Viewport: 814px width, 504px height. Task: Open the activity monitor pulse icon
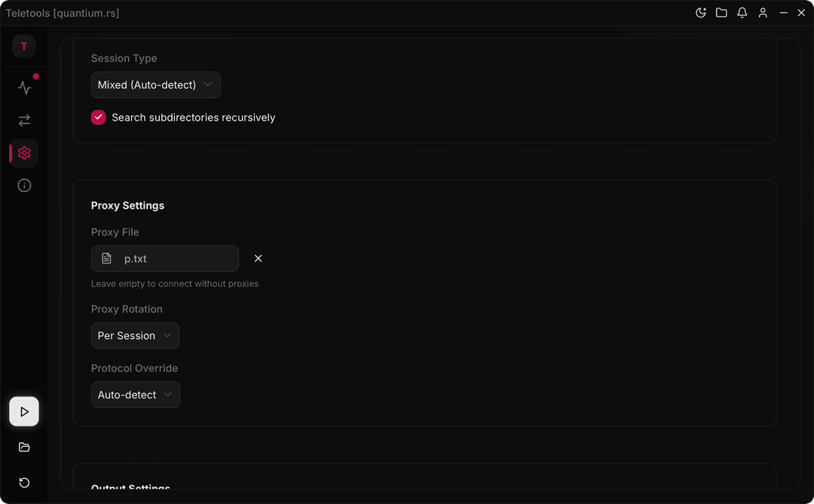[24, 87]
